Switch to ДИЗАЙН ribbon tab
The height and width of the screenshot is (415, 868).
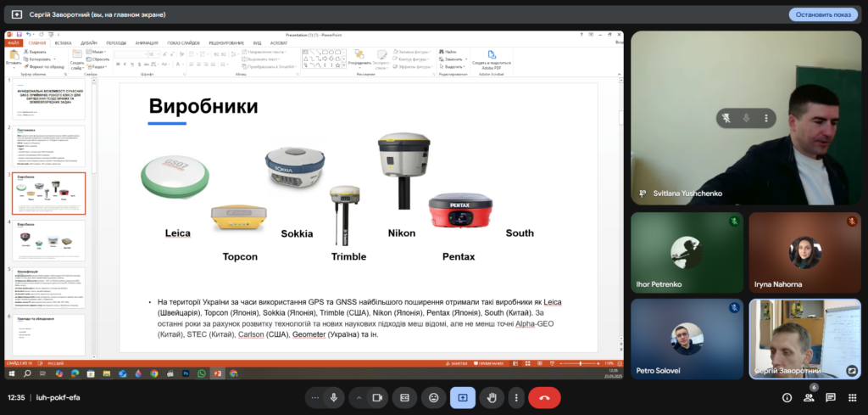(88, 42)
